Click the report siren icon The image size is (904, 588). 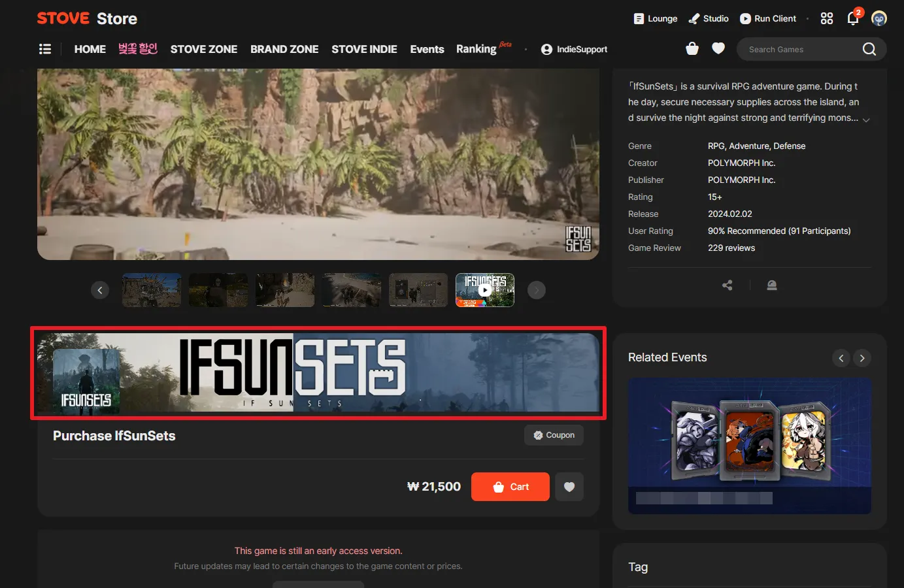(x=772, y=285)
